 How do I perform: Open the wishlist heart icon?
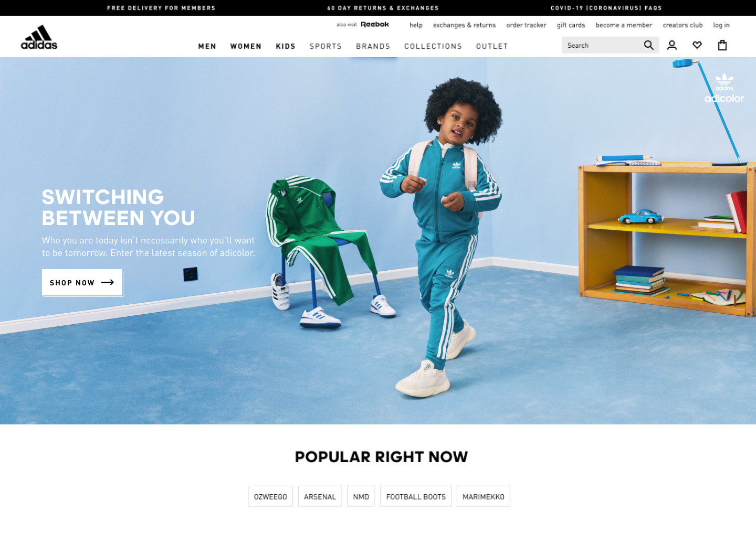click(x=697, y=46)
